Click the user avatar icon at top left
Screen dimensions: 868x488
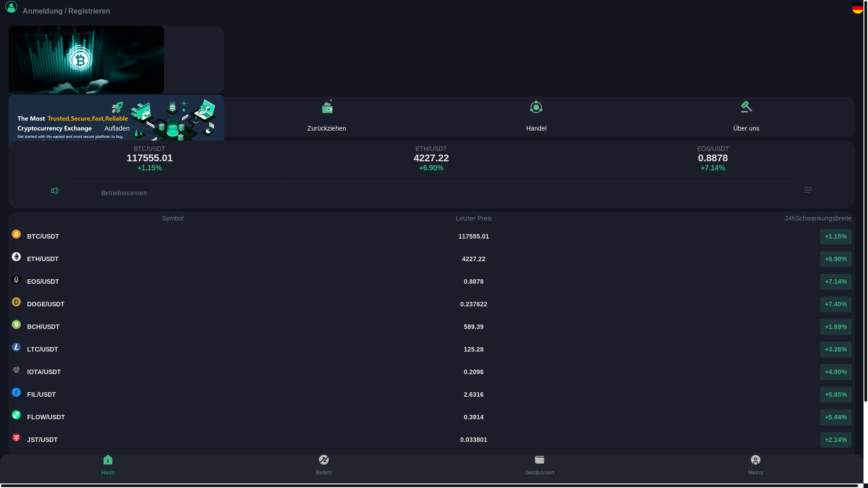[x=11, y=7]
